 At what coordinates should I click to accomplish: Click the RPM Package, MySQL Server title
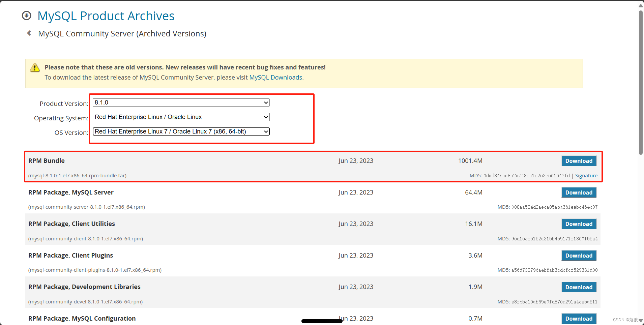[71, 193]
